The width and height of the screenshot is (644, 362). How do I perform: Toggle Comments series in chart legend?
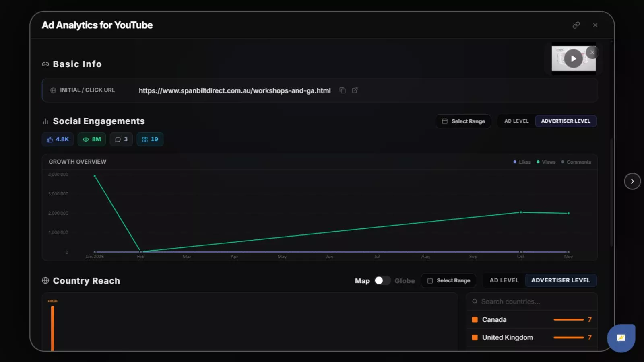pos(576,162)
